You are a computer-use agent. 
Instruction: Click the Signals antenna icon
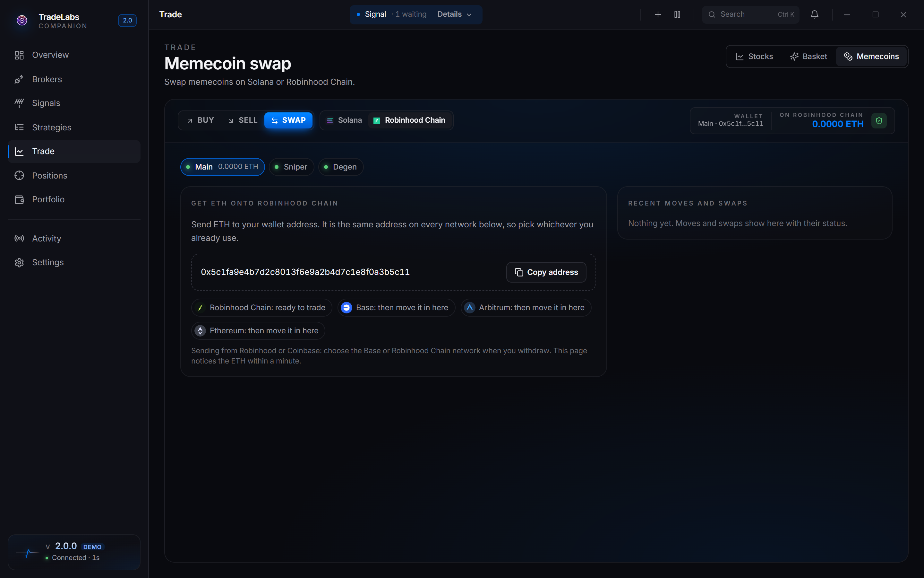(19, 103)
